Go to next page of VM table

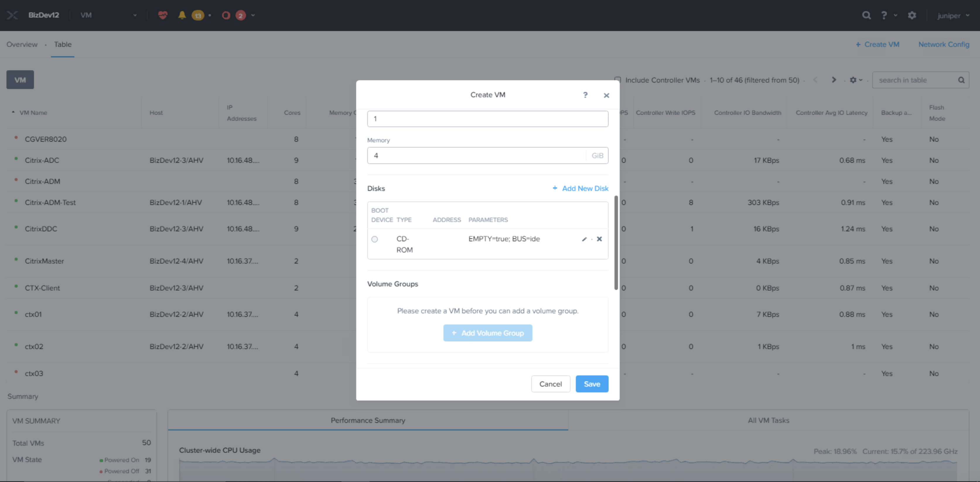pyautogui.click(x=834, y=80)
